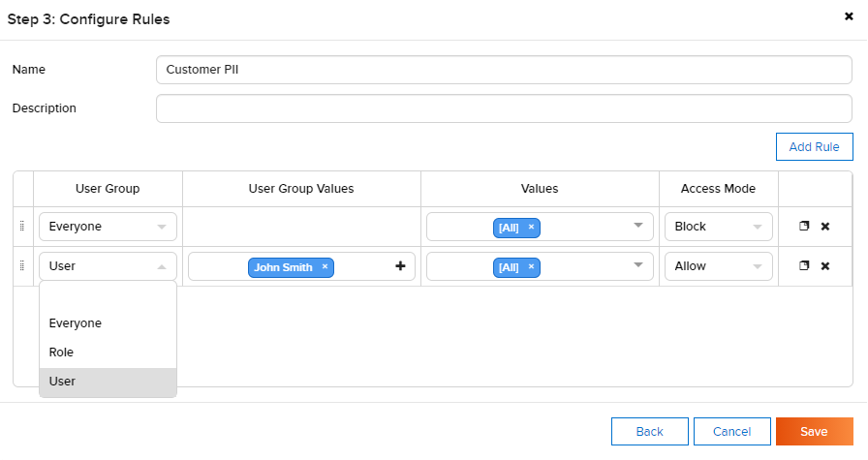Add another user with the plus icon

(400, 266)
